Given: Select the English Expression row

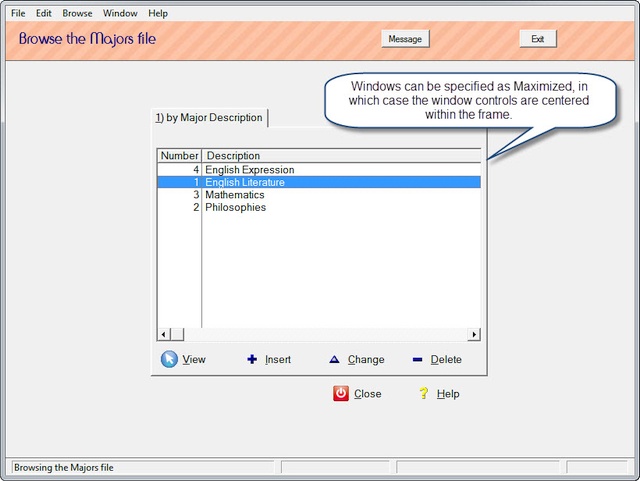Looking at the screenshot, I should click(x=250, y=170).
